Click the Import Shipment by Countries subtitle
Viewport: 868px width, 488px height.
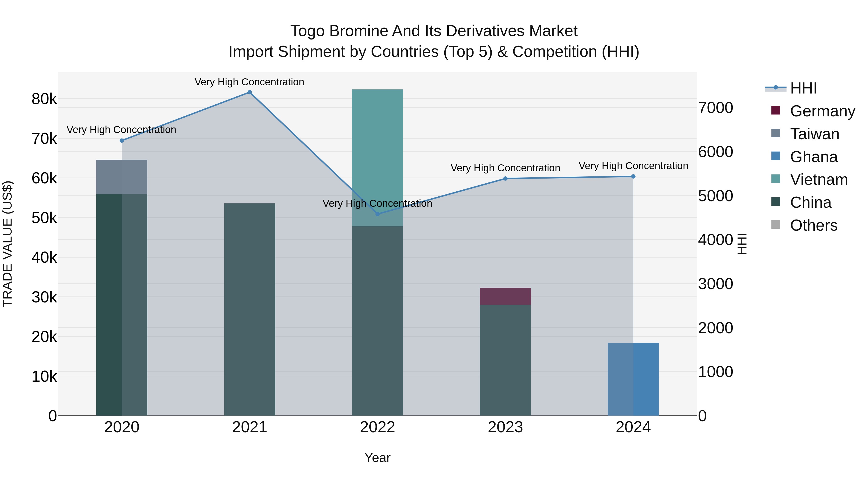click(x=434, y=52)
